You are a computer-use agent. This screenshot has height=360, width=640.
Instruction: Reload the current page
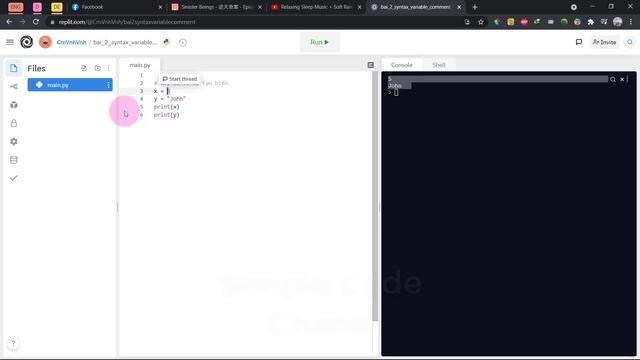tap(36, 22)
